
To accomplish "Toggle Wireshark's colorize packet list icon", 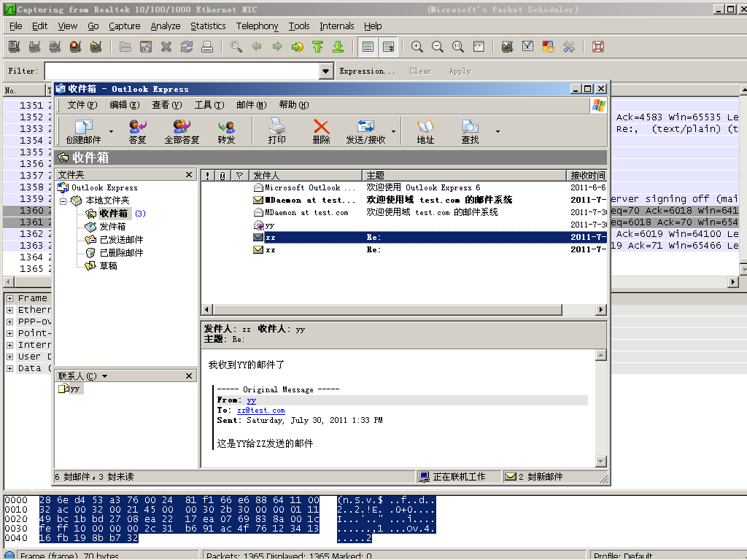I will click(368, 47).
